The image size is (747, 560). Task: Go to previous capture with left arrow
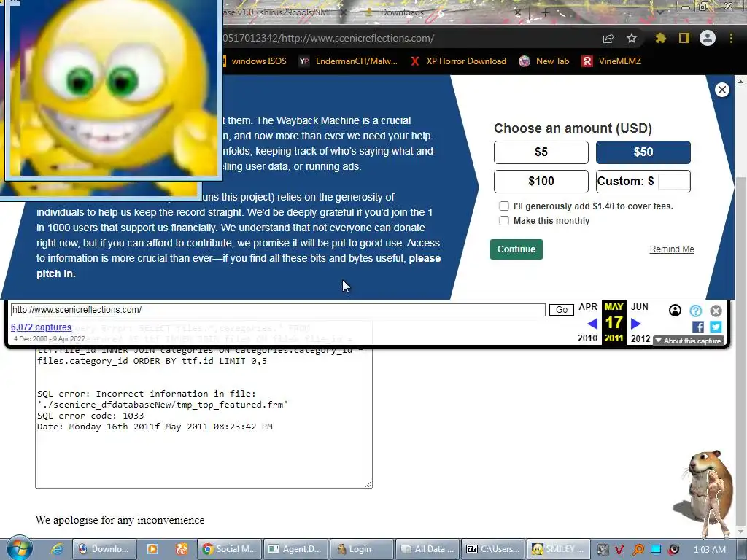tap(592, 324)
